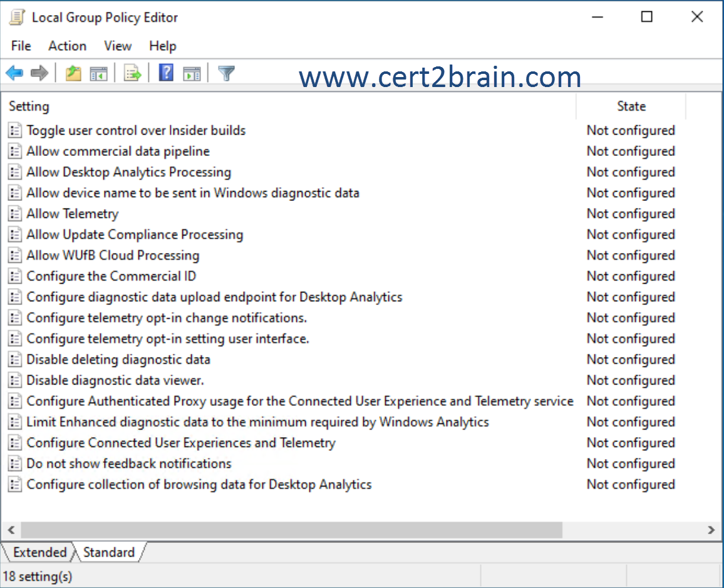Click policy icon beside Allow Update Compliance Processing
The width and height of the screenshot is (724, 588).
click(x=15, y=234)
